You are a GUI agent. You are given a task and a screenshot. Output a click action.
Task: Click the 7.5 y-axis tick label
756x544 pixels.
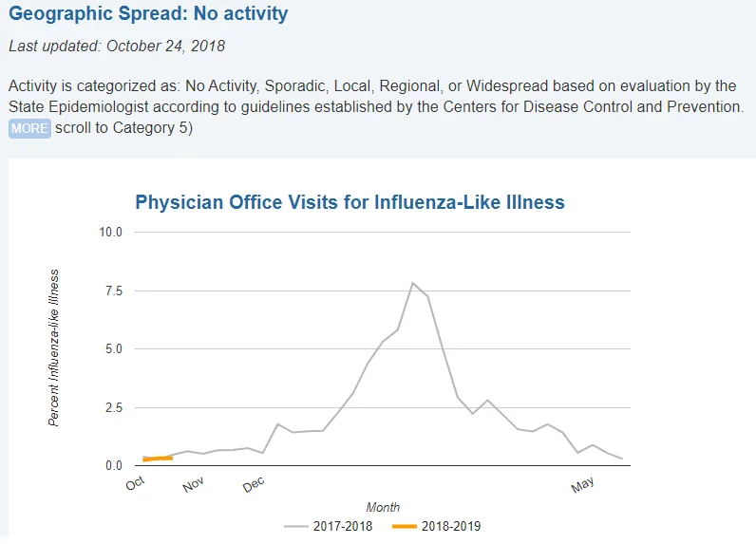[114, 291]
